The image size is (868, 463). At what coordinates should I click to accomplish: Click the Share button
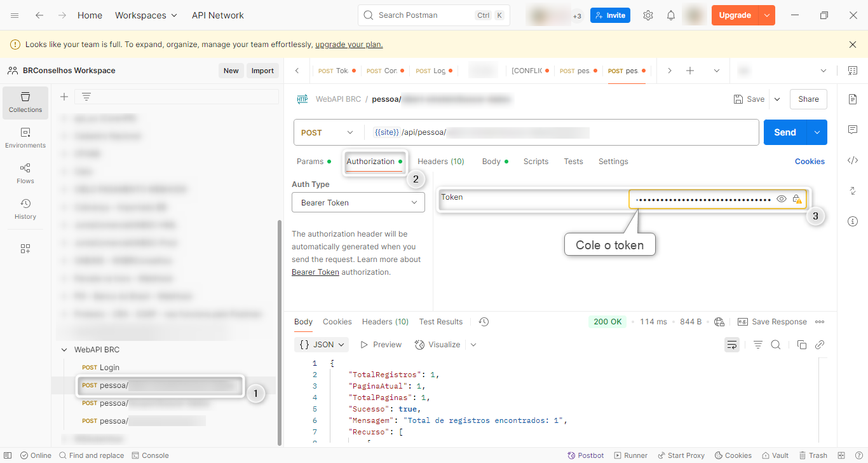tap(808, 99)
